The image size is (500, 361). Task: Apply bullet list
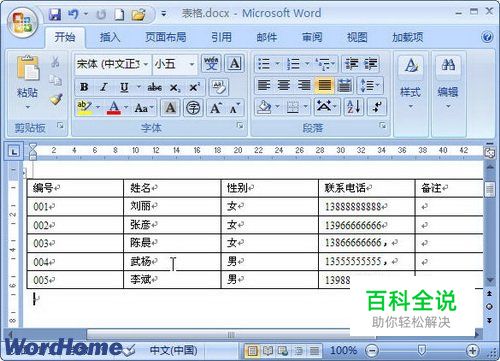click(264, 64)
